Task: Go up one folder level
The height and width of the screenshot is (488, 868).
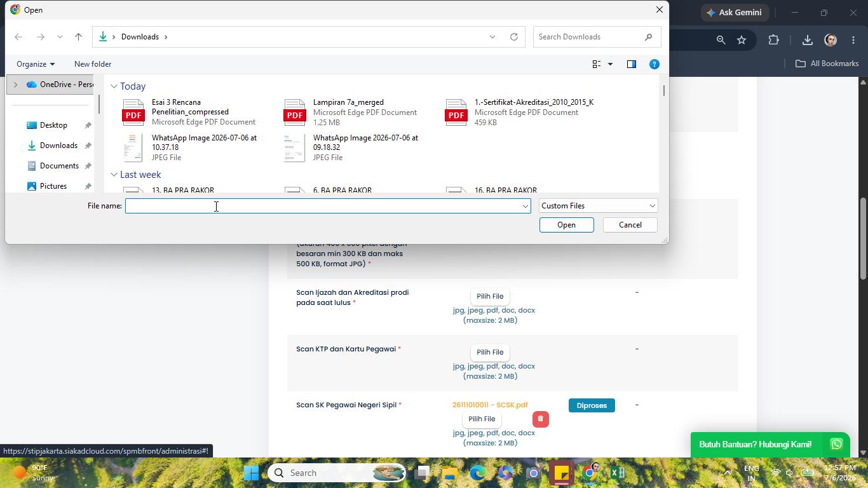Action: (78, 37)
